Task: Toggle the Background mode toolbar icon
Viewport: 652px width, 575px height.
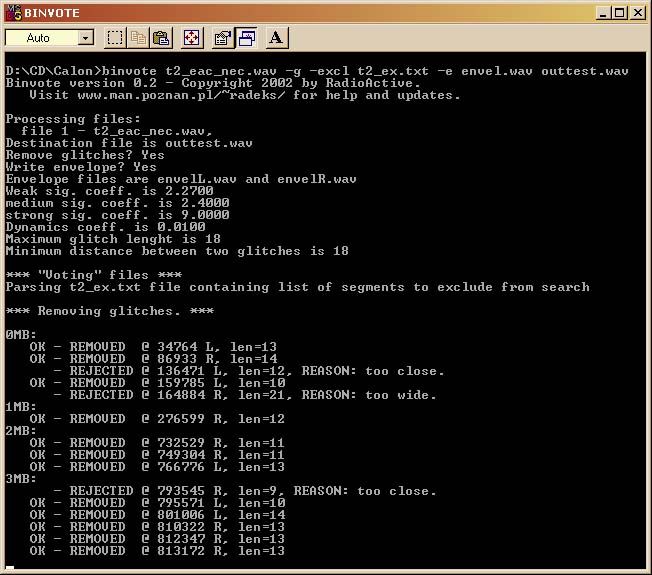Action: click(x=246, y=38)
